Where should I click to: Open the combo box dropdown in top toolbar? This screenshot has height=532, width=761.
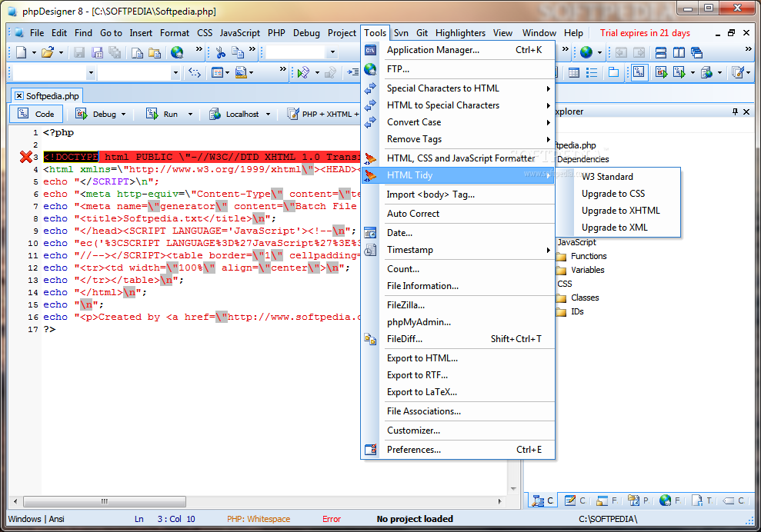tap(332, 52)
